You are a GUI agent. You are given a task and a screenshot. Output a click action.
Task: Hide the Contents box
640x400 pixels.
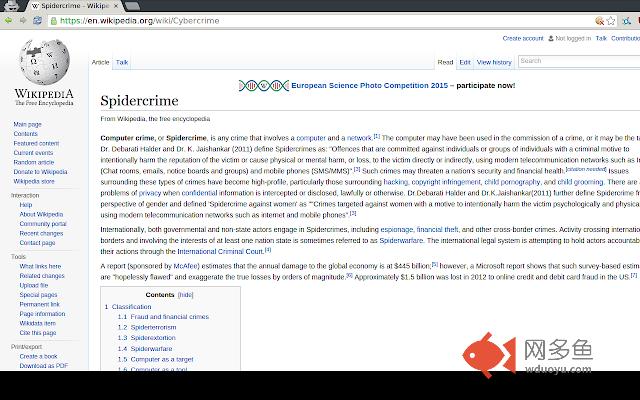pyautogui.click(x=185, y=295)
